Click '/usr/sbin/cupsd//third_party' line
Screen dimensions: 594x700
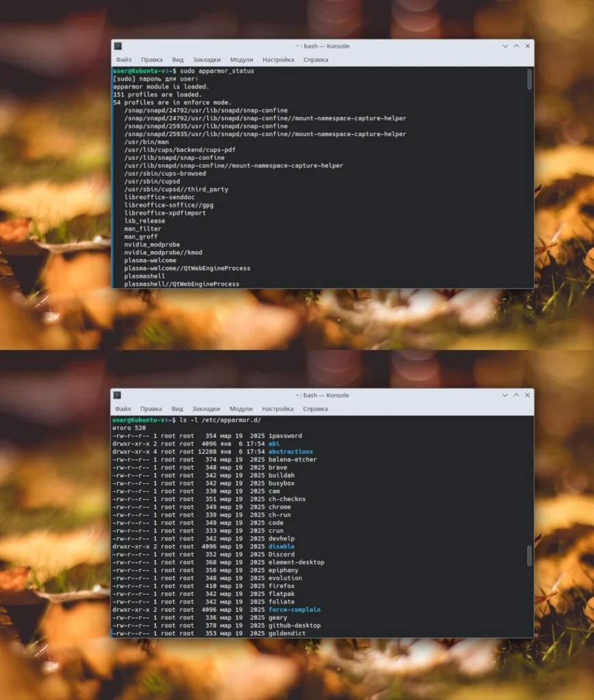point(176,189)
